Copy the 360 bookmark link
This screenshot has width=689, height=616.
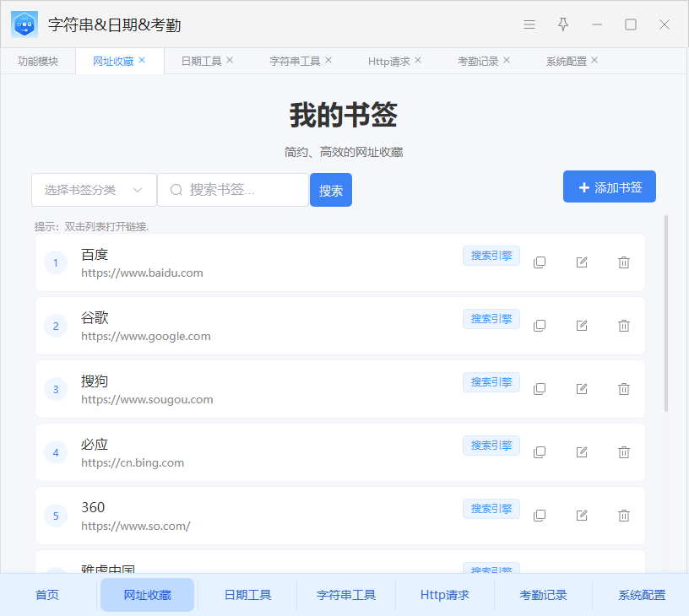[540, 516]
